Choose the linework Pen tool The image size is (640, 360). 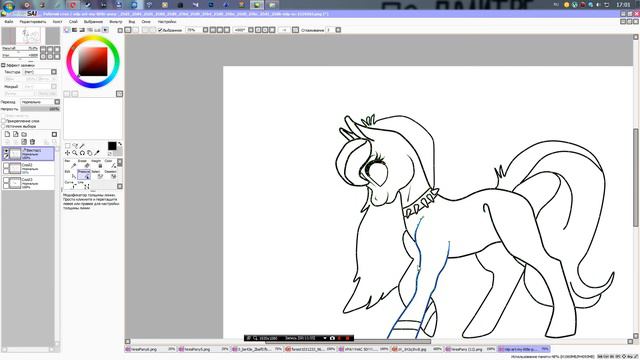tap(71, 164)
